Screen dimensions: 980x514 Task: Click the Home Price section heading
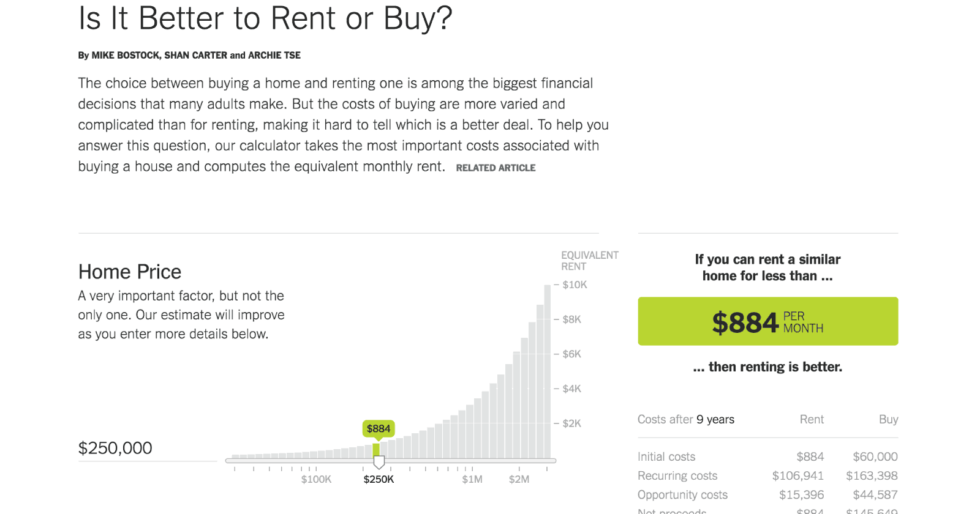(x=130, y=272)
